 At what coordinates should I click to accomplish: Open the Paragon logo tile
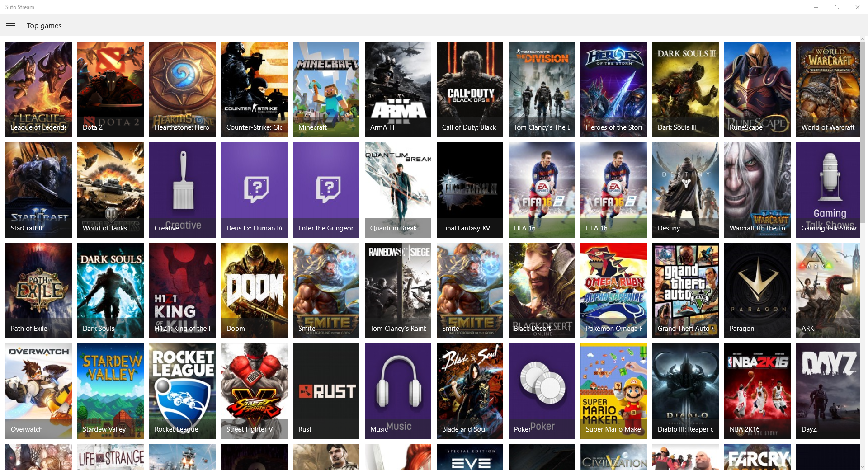pyautogui.click(x=757, y=290)
